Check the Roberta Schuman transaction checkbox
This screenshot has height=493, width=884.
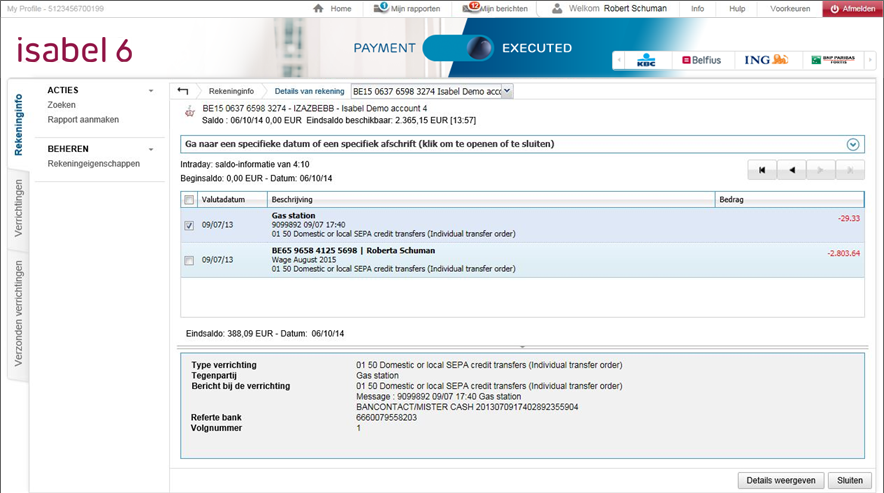[x=190, y=260]
